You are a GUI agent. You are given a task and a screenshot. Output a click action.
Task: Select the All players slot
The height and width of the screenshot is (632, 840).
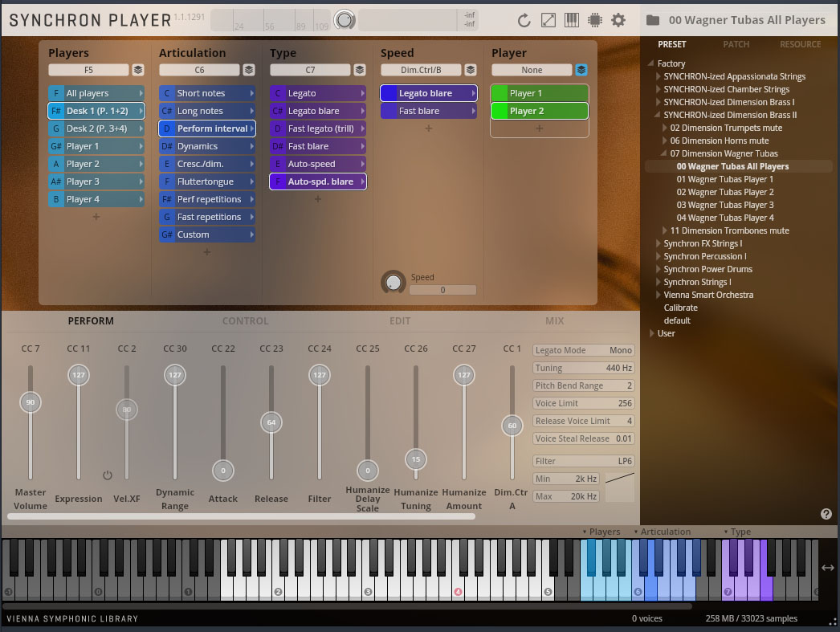pos(96,93)
